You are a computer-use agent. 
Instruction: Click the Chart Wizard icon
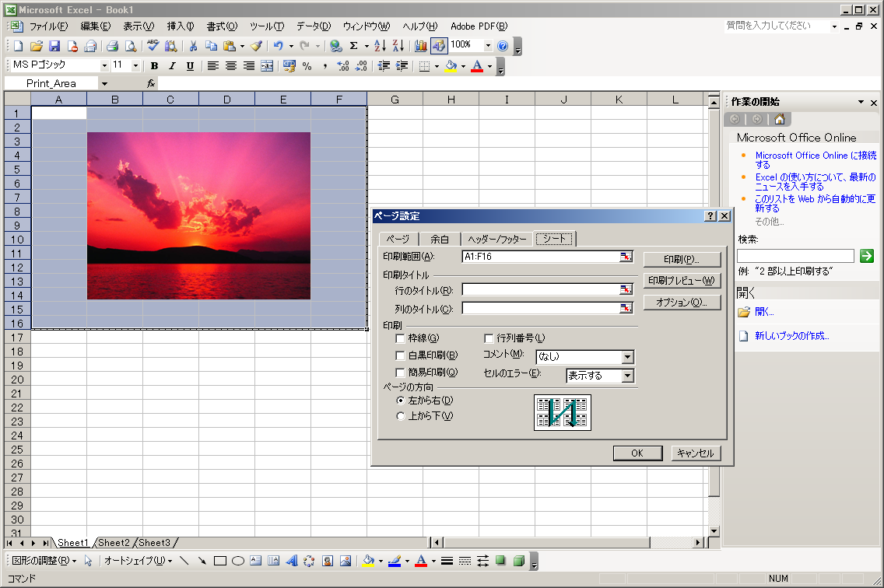[421, 46]
